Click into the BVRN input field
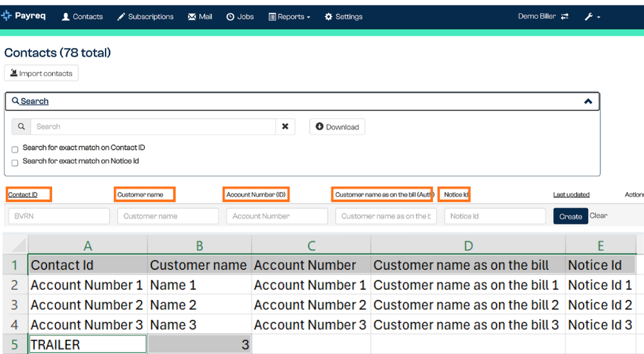 (59, 216)
